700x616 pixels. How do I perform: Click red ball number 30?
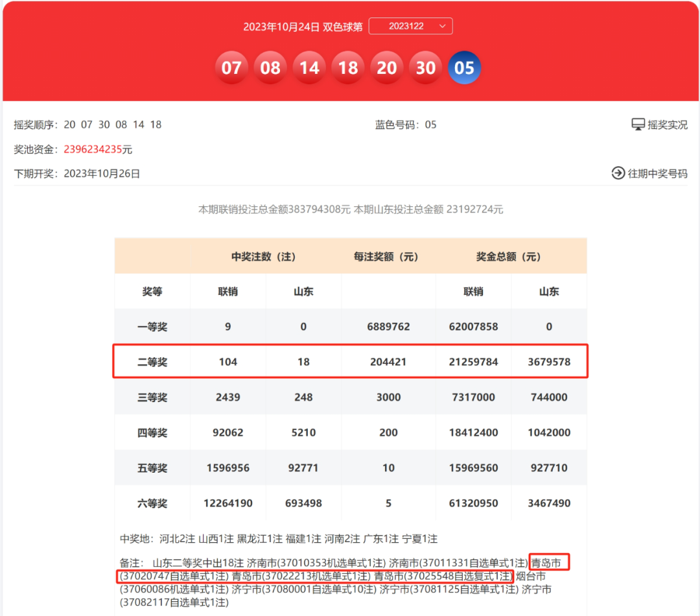[426, 68]
